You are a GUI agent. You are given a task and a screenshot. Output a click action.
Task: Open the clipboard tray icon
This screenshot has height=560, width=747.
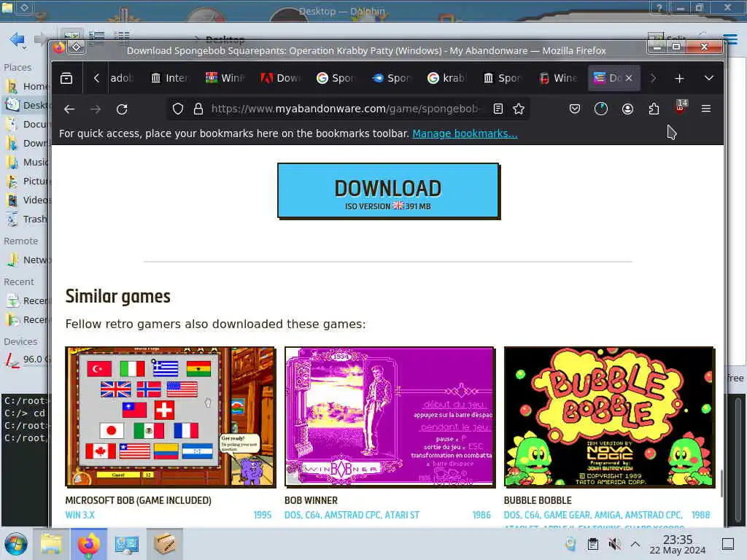592,544
